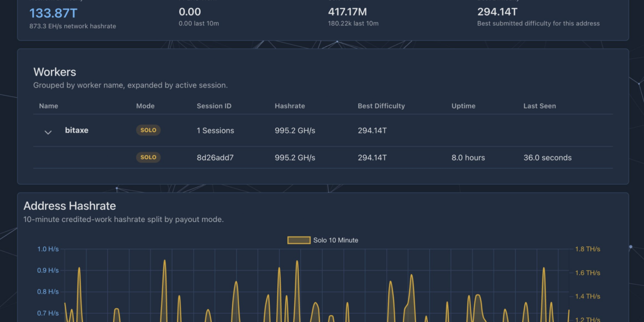The height and width of the screenshot is (322, 644).
Task: Click the Best Difficulty column header
Action: click(x=381, y=106)
